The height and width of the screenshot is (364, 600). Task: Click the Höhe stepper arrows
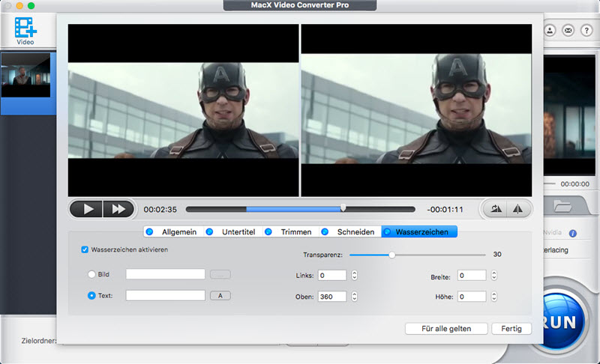(x=494, y=297)
